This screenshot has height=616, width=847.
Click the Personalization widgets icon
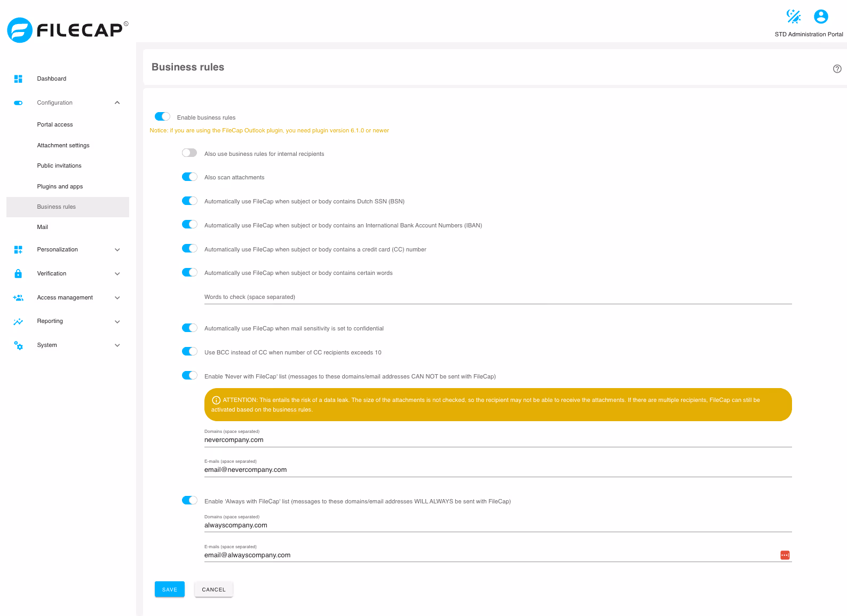pos(18,250)
